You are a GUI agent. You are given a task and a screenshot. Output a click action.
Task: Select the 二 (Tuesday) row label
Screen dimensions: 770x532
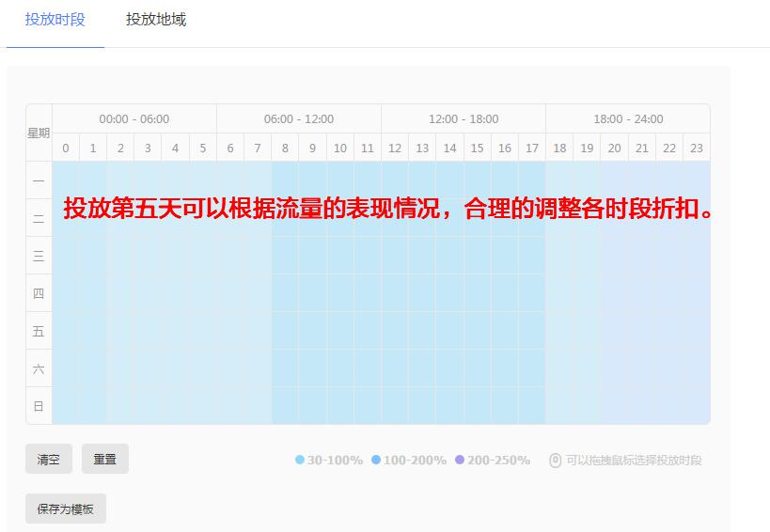39,218
